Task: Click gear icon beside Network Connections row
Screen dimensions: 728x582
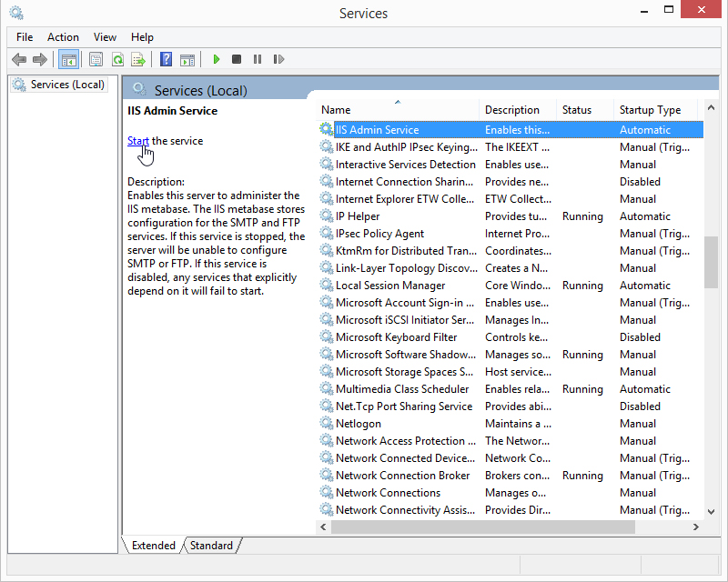Action: (327, 492)
